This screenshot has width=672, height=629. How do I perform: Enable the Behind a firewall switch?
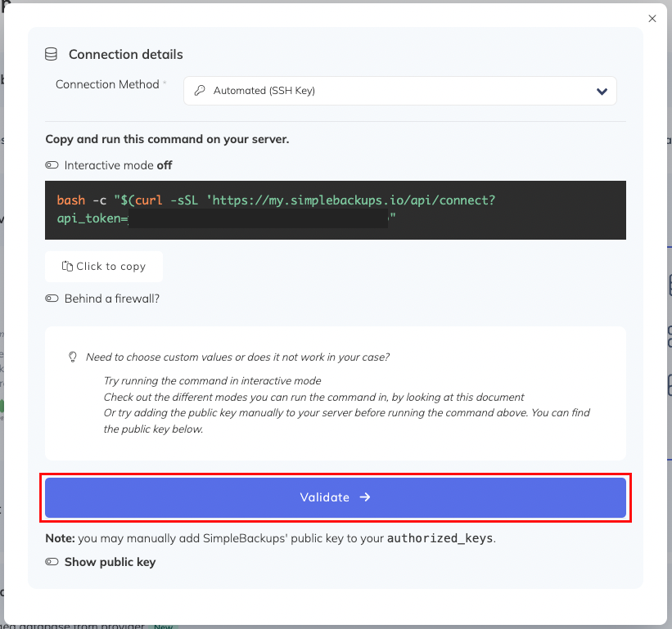(x=52, y=299)
